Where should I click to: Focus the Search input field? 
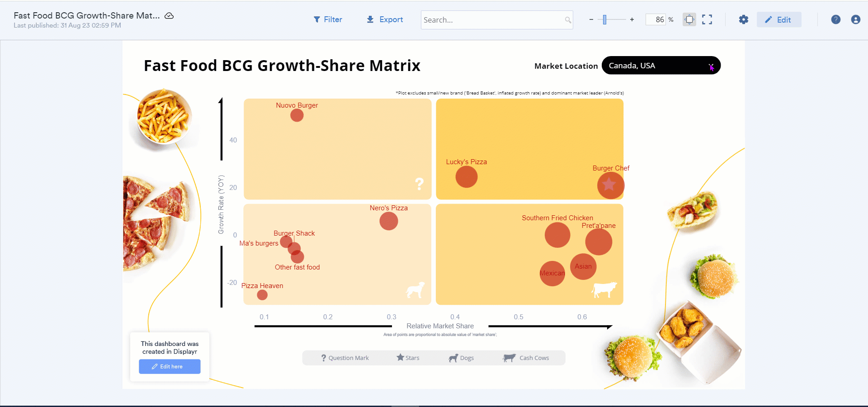(493, 20)
